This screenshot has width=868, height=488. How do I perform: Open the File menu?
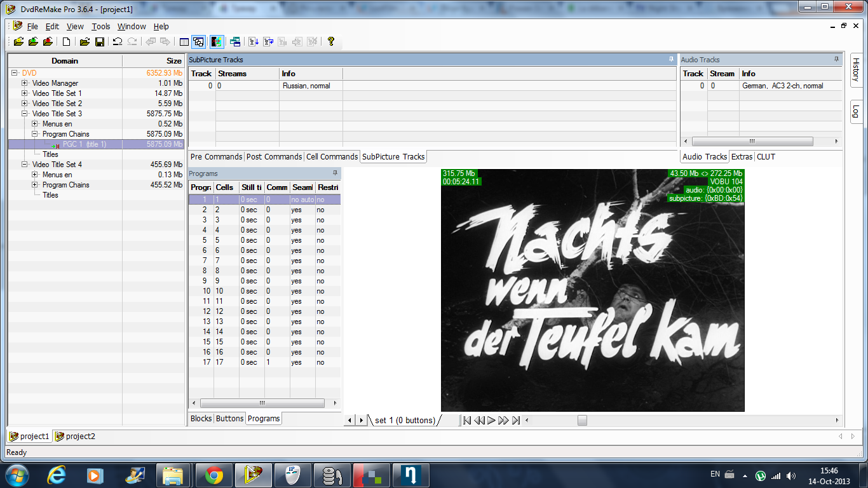coord(32,27)
